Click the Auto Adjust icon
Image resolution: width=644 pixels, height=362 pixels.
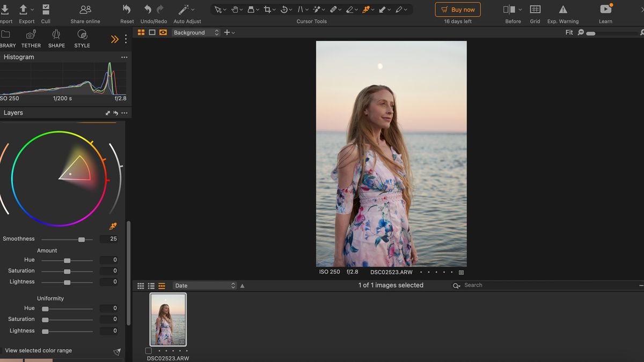[183, 9]
